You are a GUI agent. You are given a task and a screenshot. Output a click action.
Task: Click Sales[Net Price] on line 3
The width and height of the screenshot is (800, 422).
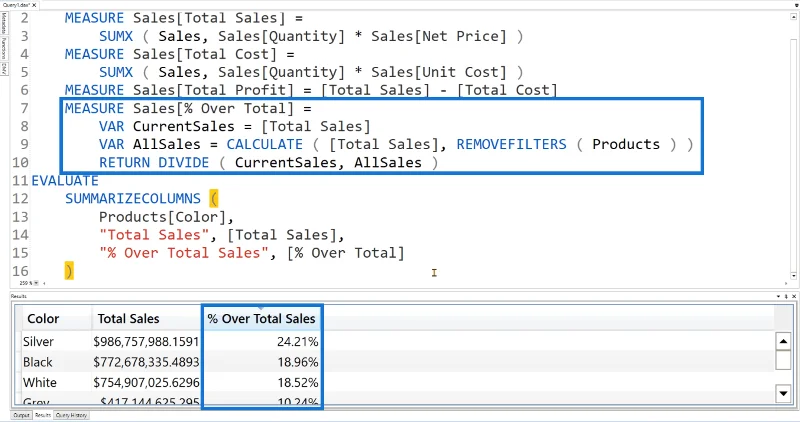tap(439, 36)
